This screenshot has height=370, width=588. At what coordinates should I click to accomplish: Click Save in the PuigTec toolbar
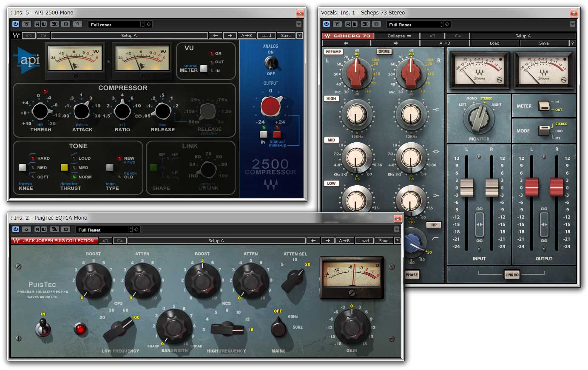coord(383,241)
